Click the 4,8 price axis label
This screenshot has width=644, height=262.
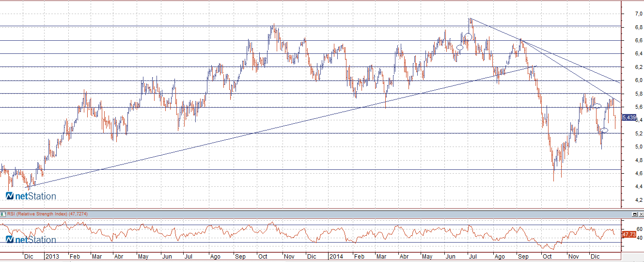(x=639, y=160)
